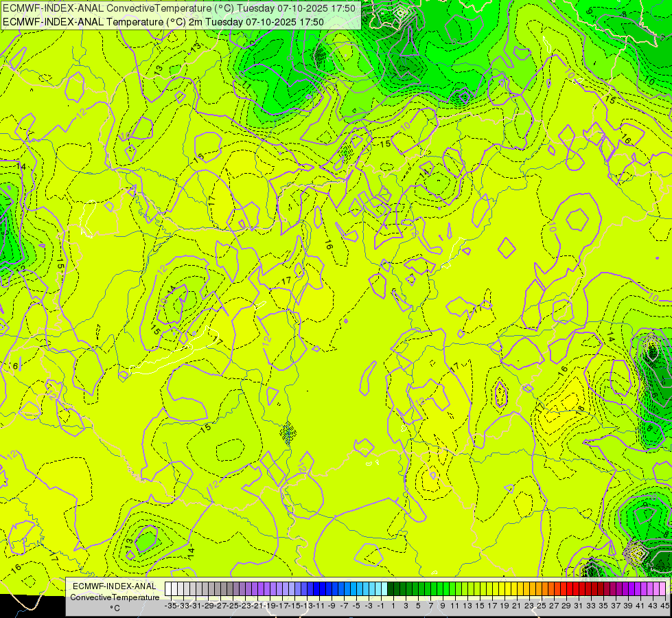This screenshot has width=672, height=618.
Task: Click the legend title 'ECMWF-INDEX-ANAL'
Action: pyautogui.click(x=115, y=586)
